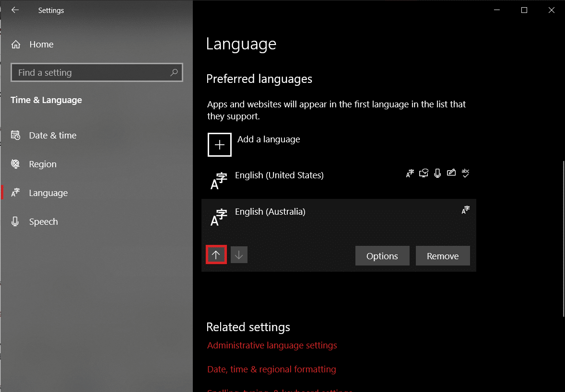Image resolution: width=565 pixels, height=392 pixels.
Task: Click the search magnifier icon
Action: click(x=174, y=72)
